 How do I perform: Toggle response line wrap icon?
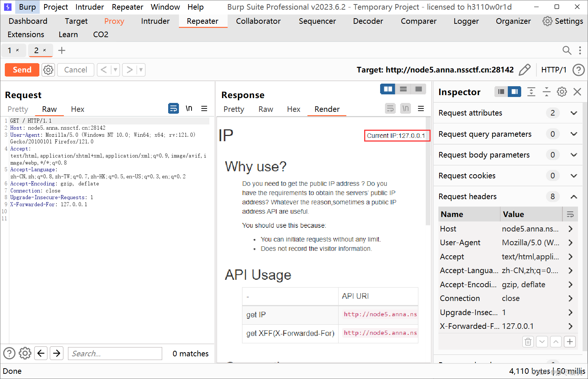[x=390, y=108]
